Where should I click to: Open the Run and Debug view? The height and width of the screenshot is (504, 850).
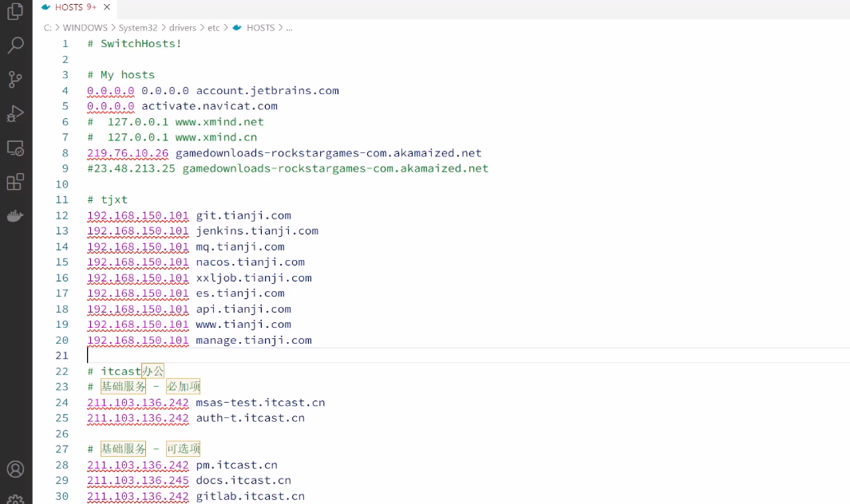click(x=15, y=114)
